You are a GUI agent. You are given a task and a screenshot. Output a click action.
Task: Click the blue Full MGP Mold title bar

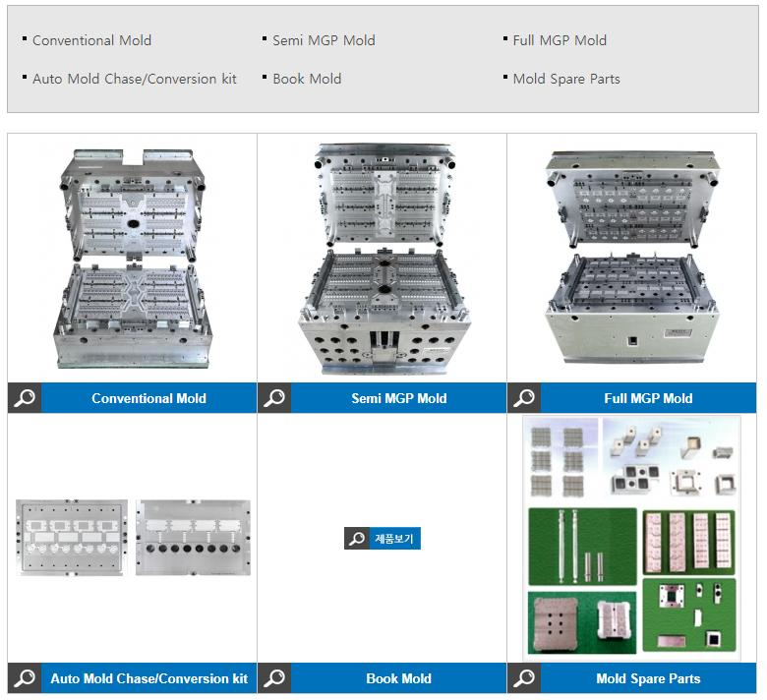pos(648,398)
